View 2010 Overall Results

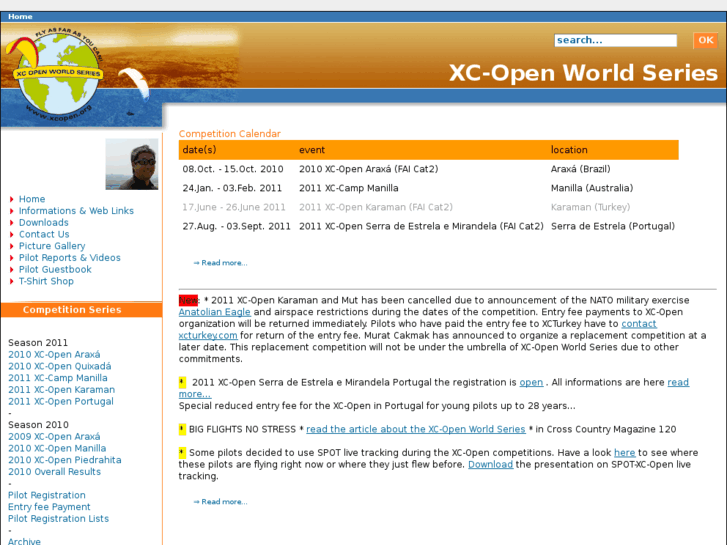pyautogui.click(x=54, y=472)
